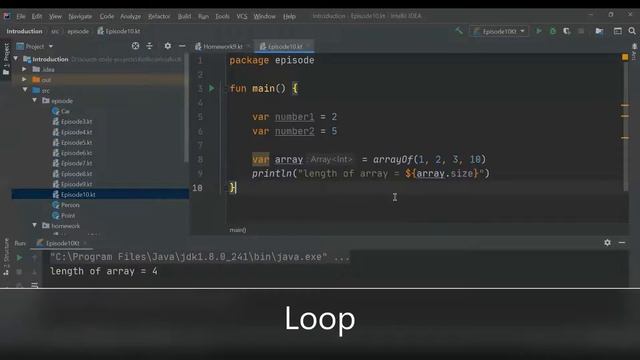Open Run panel settings gear
The width and height of the screenshot is (640, 360).
tap(607, 242)
